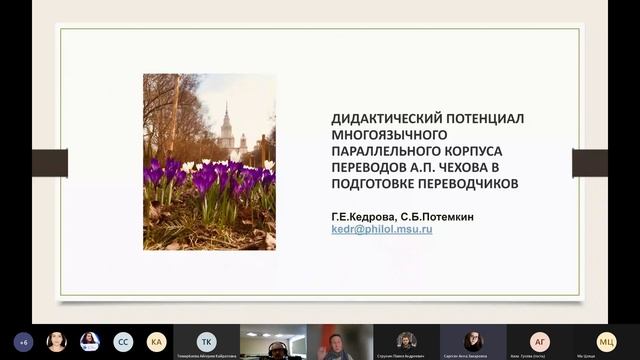Select woman avatar left of CC initials
This screenshot has height=360, width=640.
(90, 342)
